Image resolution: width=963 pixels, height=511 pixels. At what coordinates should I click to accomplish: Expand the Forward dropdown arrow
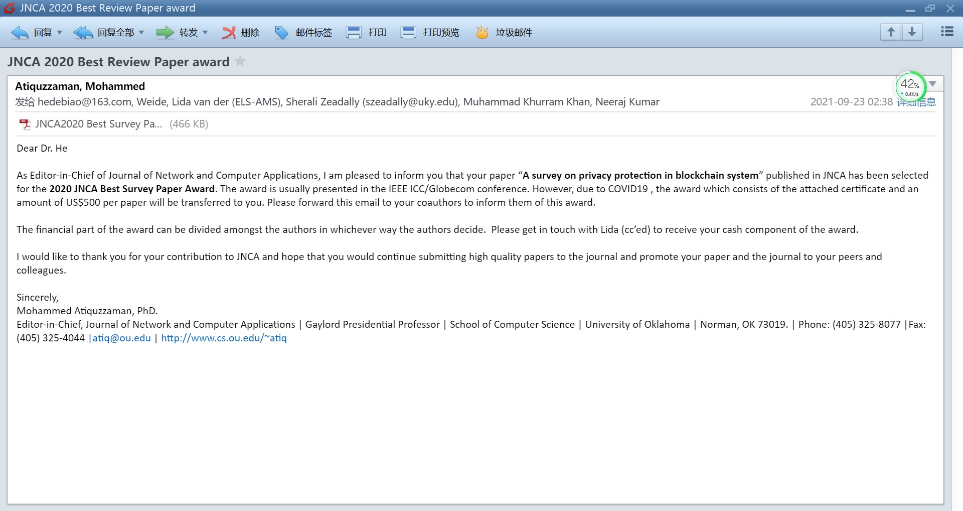[205, 32]
